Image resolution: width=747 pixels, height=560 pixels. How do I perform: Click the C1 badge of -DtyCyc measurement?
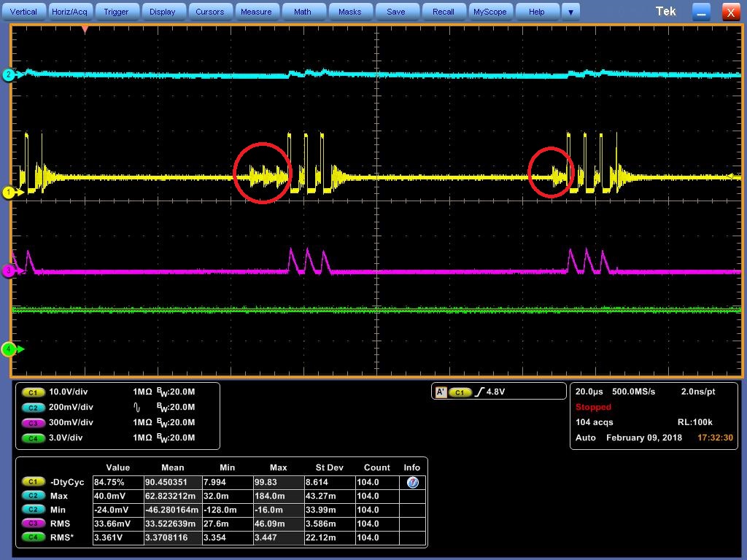pyautogui.click(x=33, y=482)
